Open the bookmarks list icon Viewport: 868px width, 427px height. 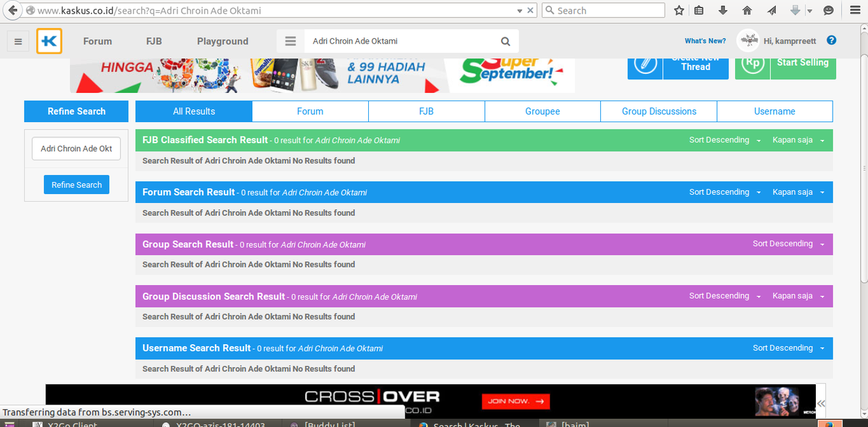pos(699,11)
